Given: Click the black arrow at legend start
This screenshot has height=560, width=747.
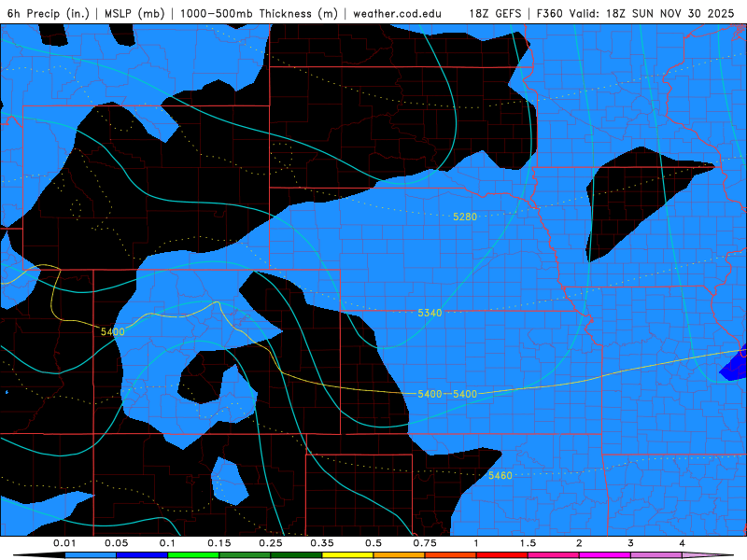Looking at the screenshot, I should [39, 555].
